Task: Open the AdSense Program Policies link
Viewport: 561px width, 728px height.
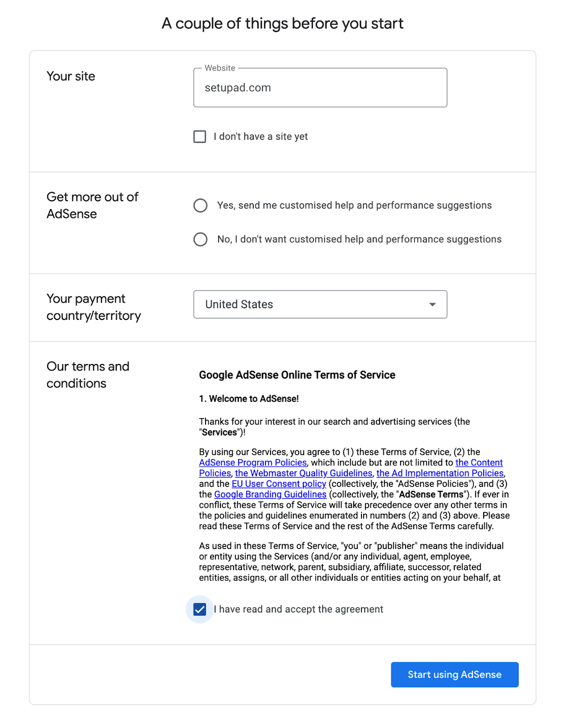Action: pos(253,462)
